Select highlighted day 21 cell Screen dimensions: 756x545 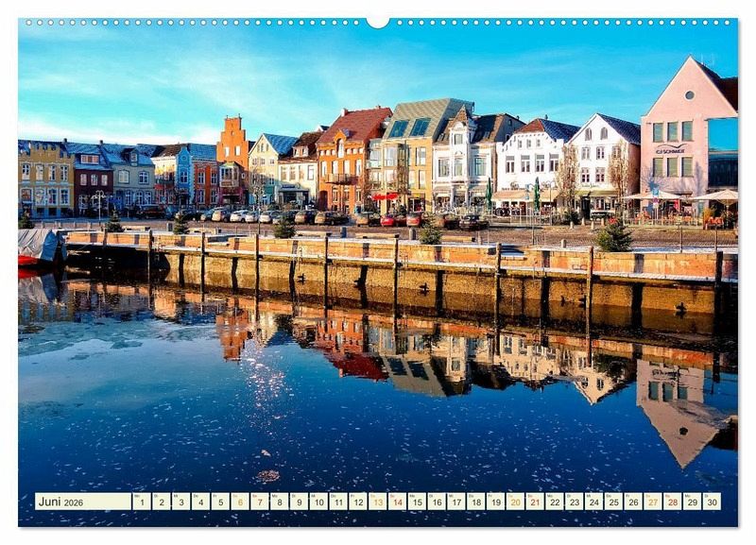(x=535, y=502)
